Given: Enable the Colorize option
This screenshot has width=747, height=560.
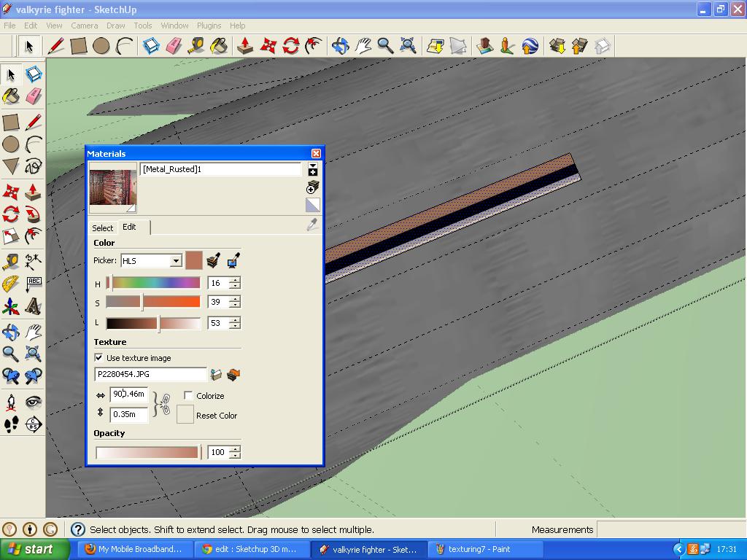Looking at the screenshot, I should (x=189, y=396).
